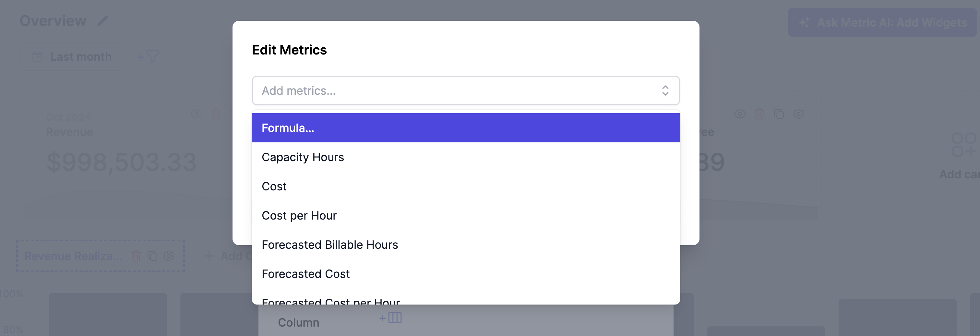980x336 pixels.
Task: Open the Last month date range picker
Action: click(x=72, y=57)
